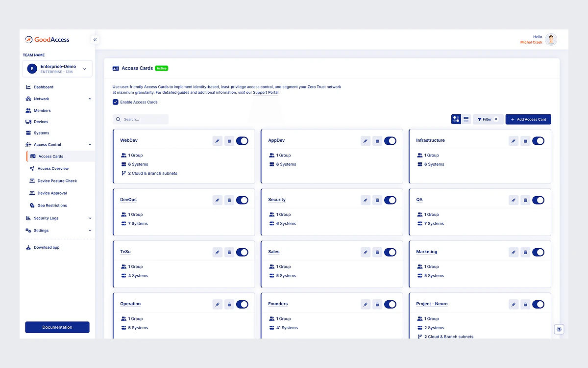Open the Marketing card title link
This screenshot has width=588, height=368.
click(427, 252)
